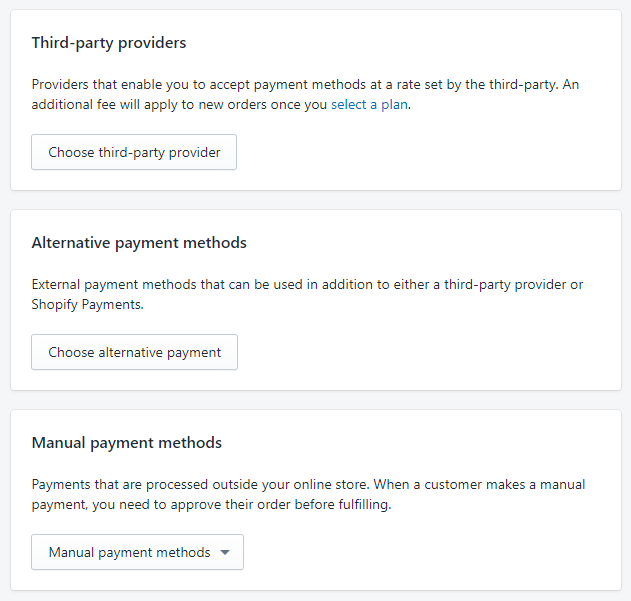
Task: Click the "Shopify Payments" text in the description
Action: [x=86, y=304]
